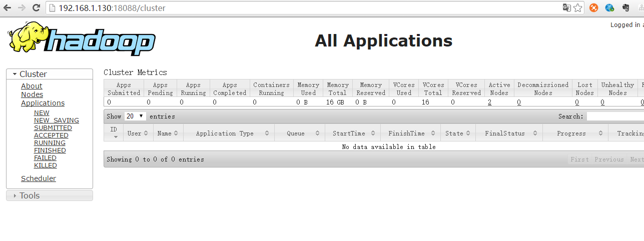644x241 pixels.
Task: Sort table by Queue column
Action: (x=299, y=133)
